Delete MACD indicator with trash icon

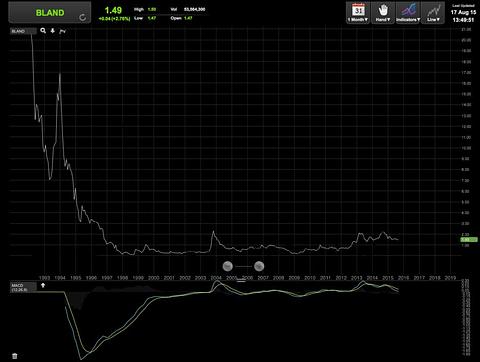pyautogui.click(x=15, y=356)
